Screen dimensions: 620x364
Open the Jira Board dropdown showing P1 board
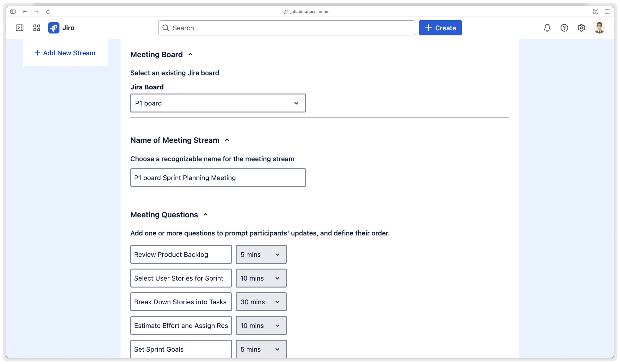218,103
